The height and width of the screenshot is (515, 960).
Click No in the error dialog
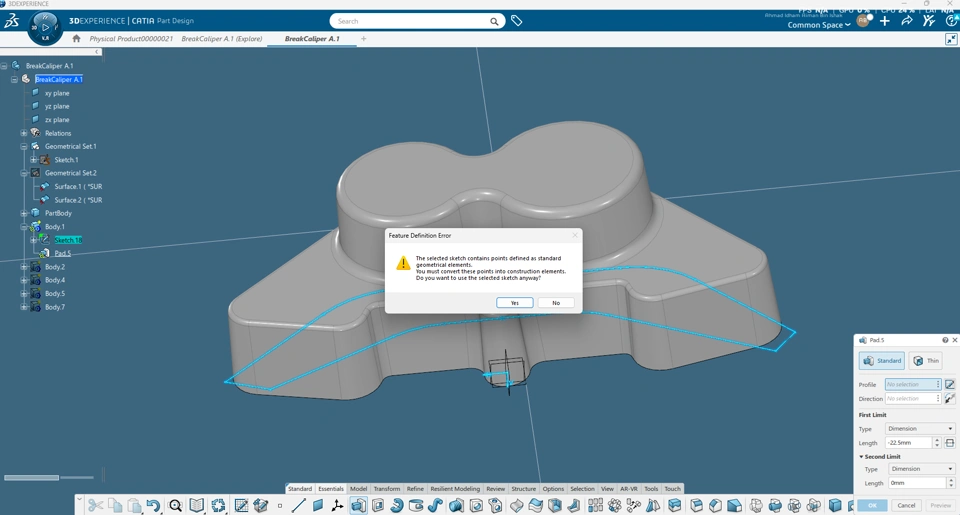point(556,303)
